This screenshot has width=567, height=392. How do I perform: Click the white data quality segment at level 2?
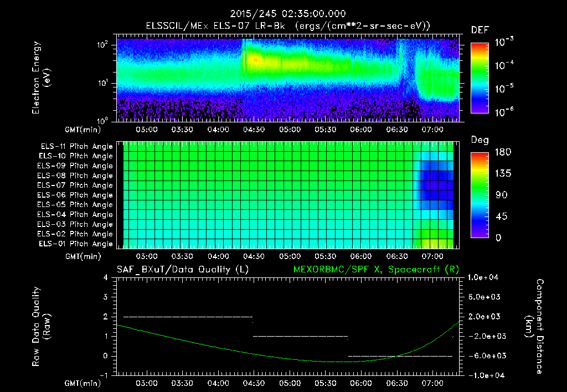(188, 317)
